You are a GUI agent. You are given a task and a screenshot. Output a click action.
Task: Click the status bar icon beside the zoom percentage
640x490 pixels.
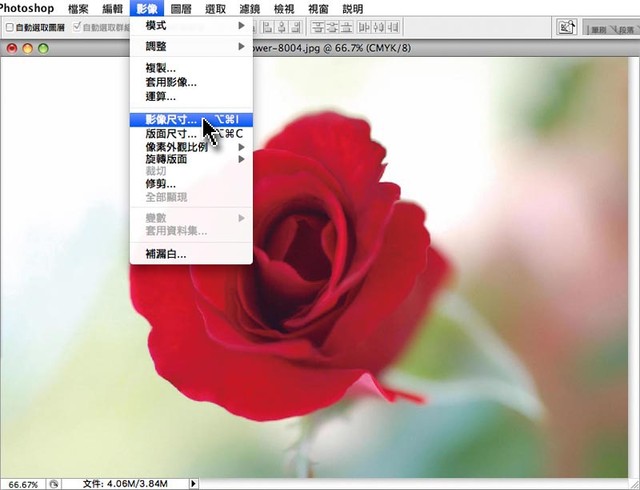[54, 484]
